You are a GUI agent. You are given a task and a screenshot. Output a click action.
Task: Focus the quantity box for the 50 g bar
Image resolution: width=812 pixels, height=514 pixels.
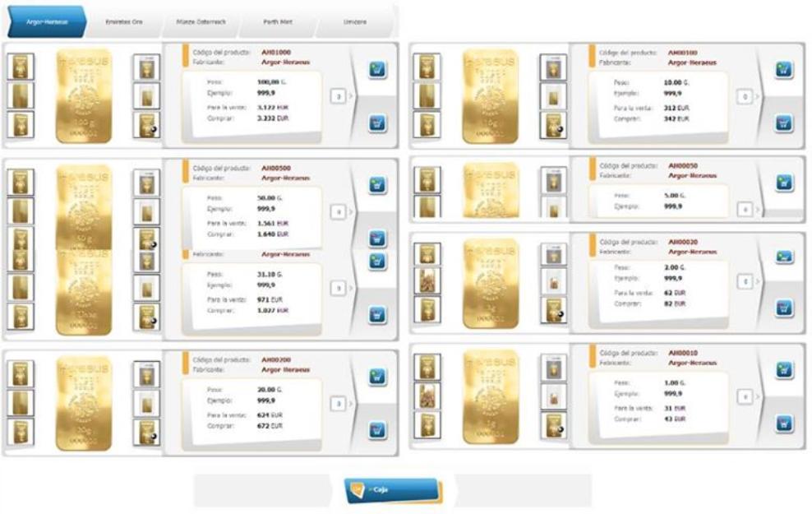(x=338, y=212)
